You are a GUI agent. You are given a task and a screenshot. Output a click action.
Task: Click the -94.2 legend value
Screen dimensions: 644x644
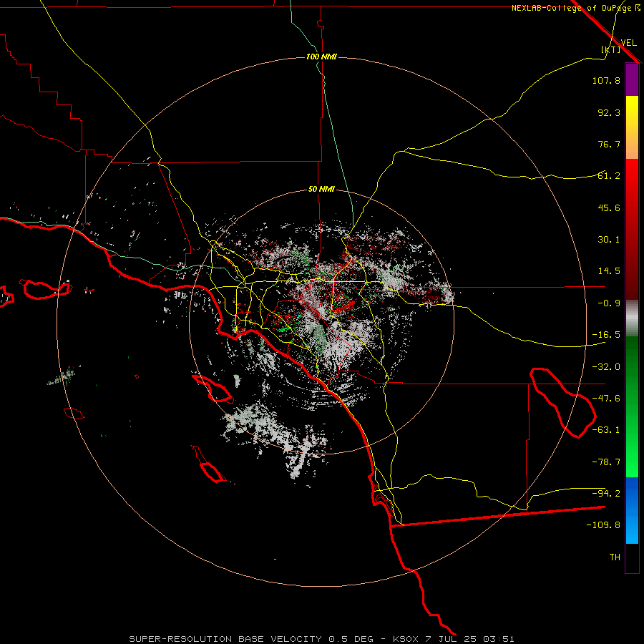(606, 493)
